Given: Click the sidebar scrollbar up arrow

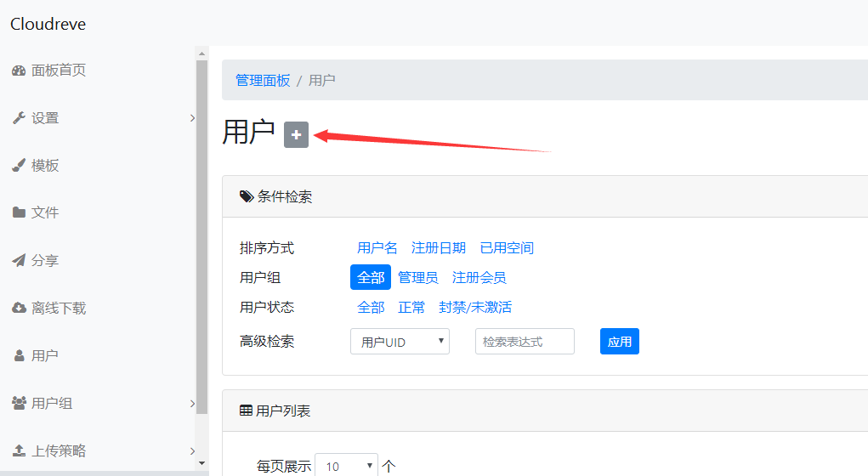Looking at the screenshot, I should coord(201,54).
